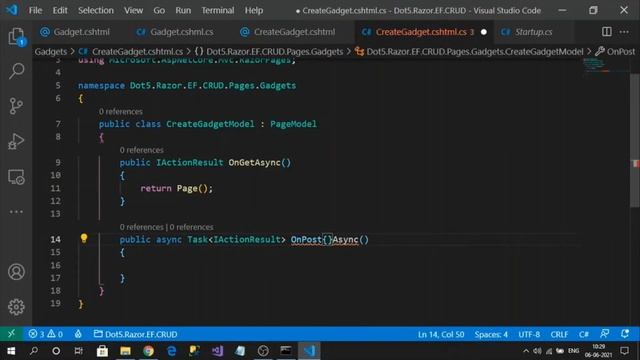Viewport: 640px width, 360px height.
Task: Open the Terminal menu
Action: coord(218,10)
